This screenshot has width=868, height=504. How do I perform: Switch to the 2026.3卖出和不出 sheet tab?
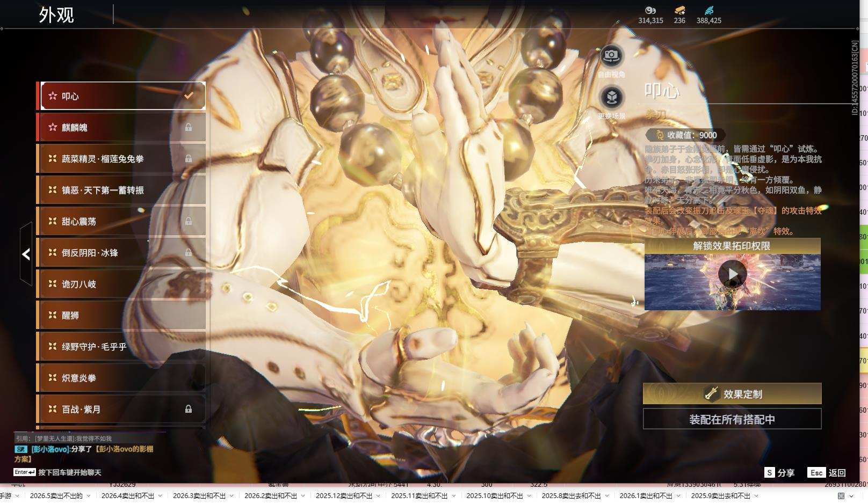199,495
